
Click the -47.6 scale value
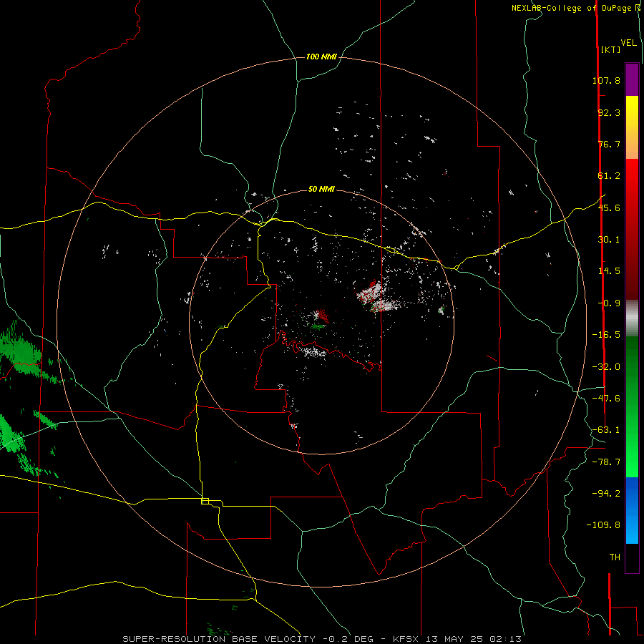coord(606,399)
